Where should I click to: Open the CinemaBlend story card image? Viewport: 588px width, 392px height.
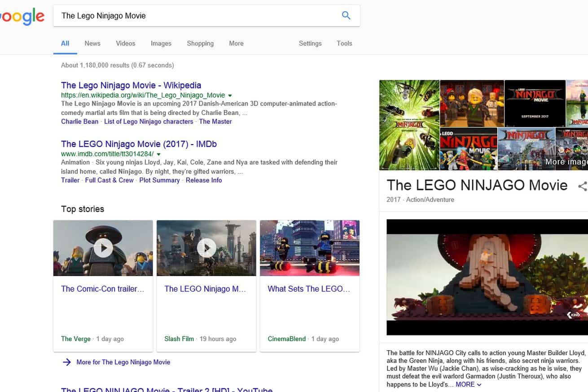tap(310, 248)
